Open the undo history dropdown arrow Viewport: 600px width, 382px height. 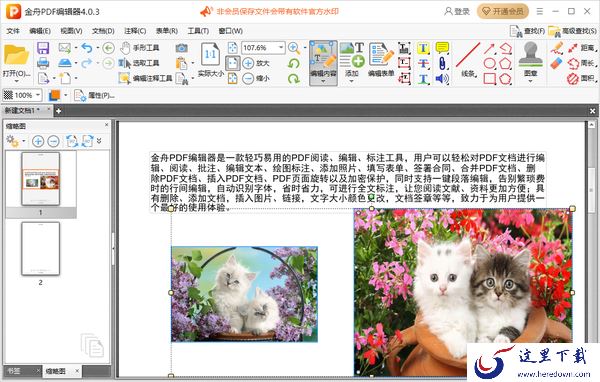98,48
